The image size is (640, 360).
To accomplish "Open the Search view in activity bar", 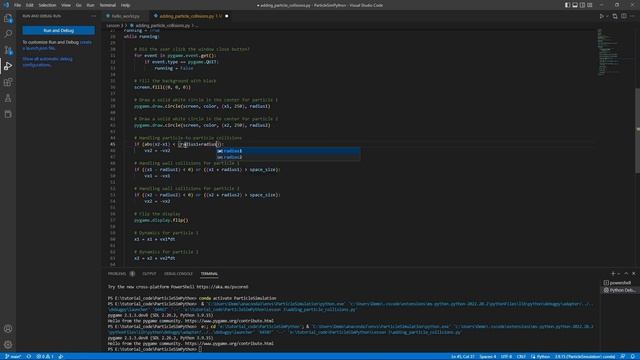I will [x=8, y=34].
